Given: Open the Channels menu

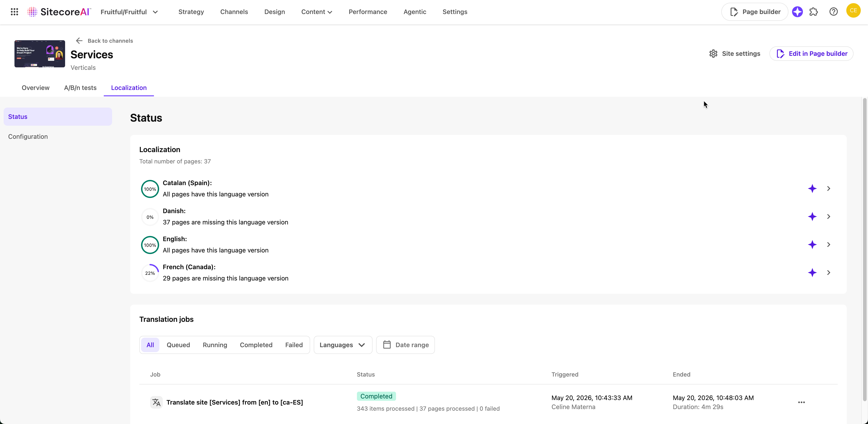Looking at the screenshot, I should (234, 12).
